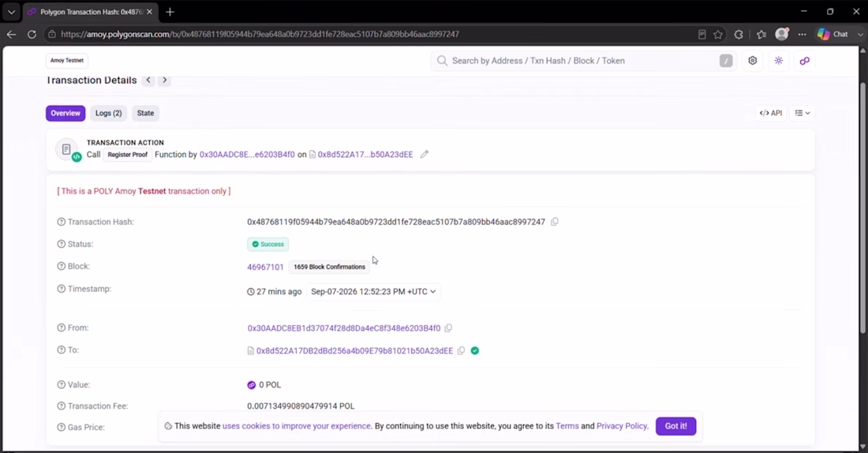The height and width of the screenshot is (453, 868).
Task: Dismiss cookie banner with Got it!
Action: [x=676, y=426]
